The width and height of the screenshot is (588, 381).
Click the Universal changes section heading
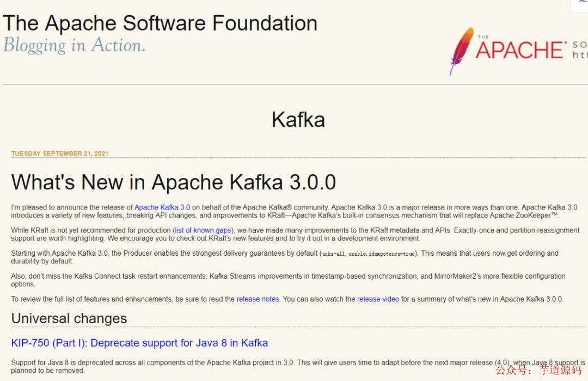(x=69, y=318)
